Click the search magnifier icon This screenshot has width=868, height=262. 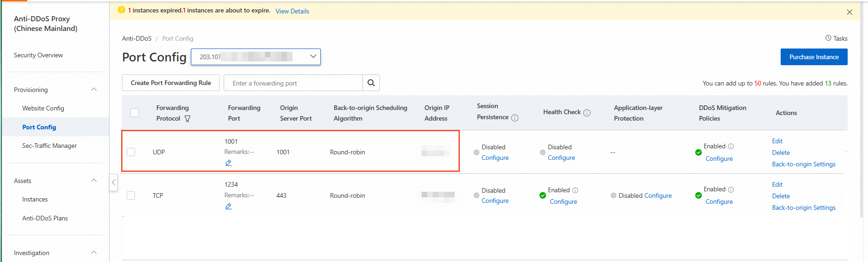coord(371,83)
